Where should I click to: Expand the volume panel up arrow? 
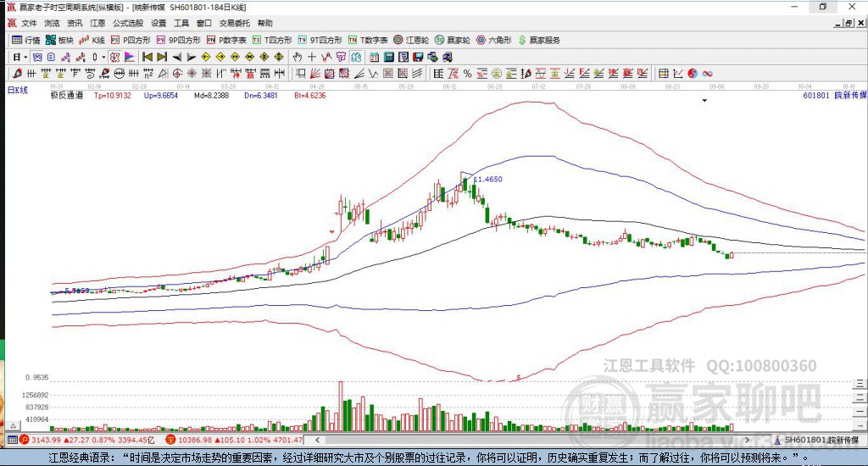(14, 425)
